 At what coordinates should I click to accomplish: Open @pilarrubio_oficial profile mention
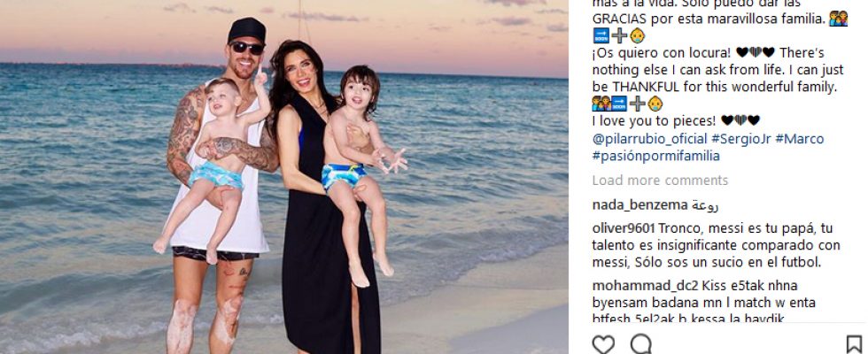point(649,139)
